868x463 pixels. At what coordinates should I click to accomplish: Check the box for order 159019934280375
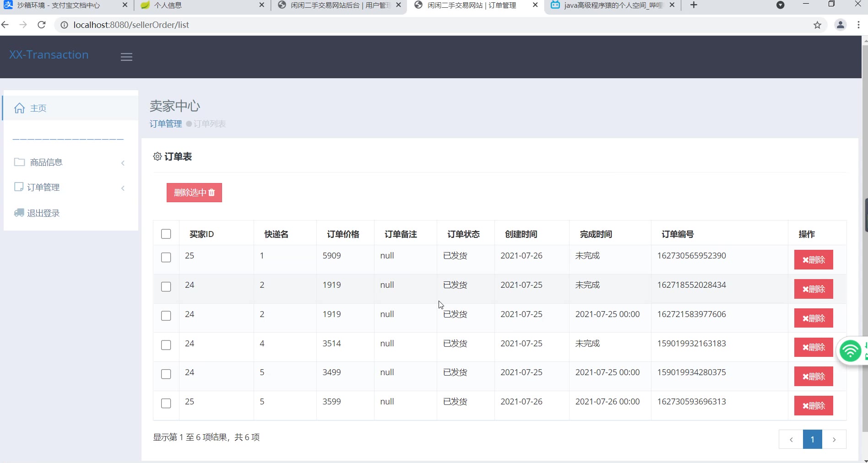point(166,374)
